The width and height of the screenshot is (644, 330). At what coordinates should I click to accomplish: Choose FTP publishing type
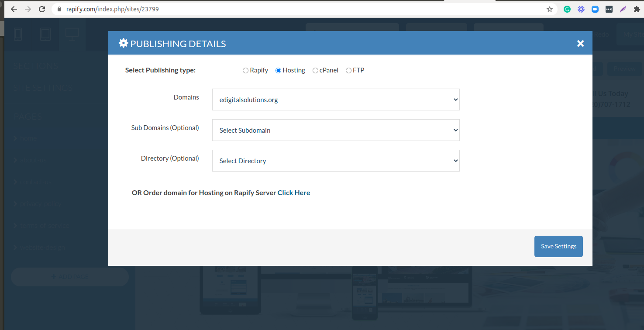tap(348, 71)
